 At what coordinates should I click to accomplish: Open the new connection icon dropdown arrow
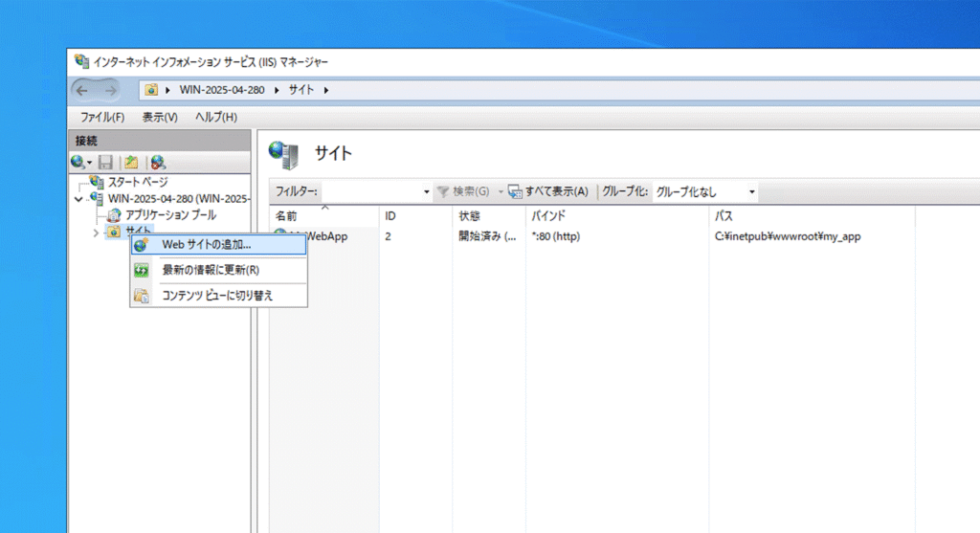[89, 163]
